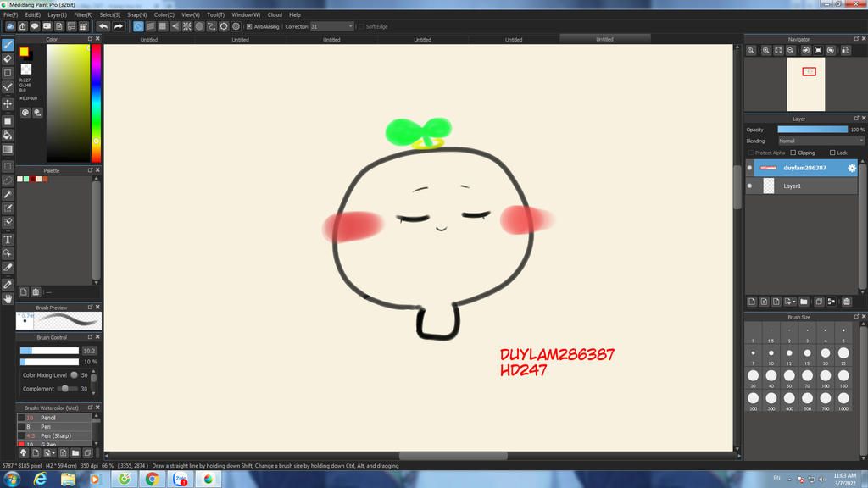This screenshot has height=488, width=868.
Task: Undock the Brush Size panel
Action: (x=856, y=317)
